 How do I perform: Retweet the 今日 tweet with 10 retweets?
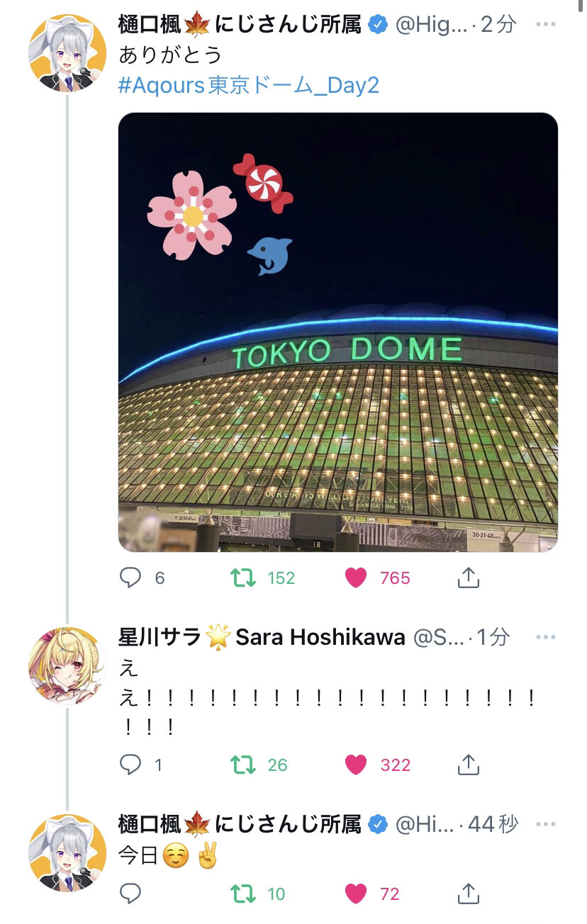[244, 894]
